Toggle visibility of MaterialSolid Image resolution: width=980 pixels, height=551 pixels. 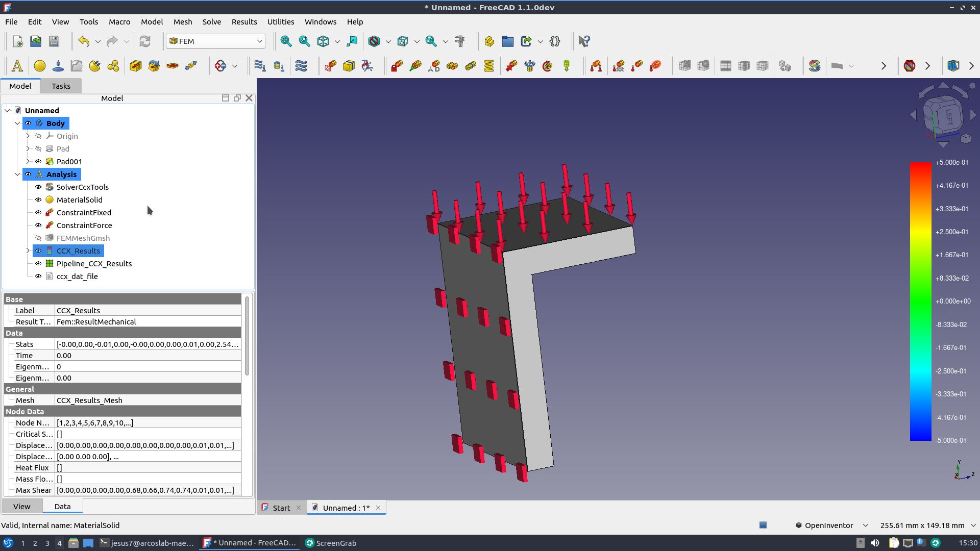tap(38, 200)
